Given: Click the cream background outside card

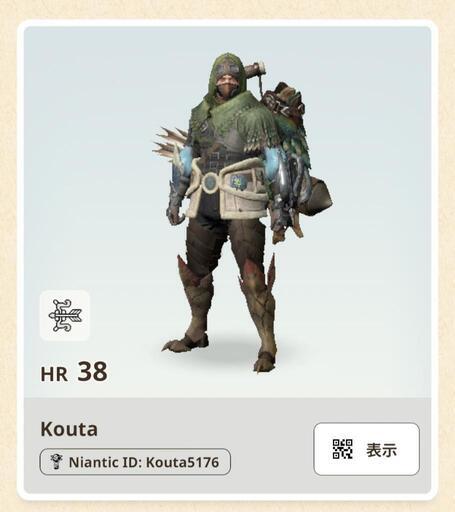Looking at the screenshot, I should tap(227, 9).
